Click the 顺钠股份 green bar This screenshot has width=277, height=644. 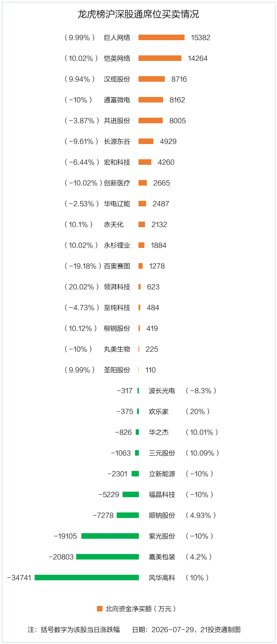(128, 515)
